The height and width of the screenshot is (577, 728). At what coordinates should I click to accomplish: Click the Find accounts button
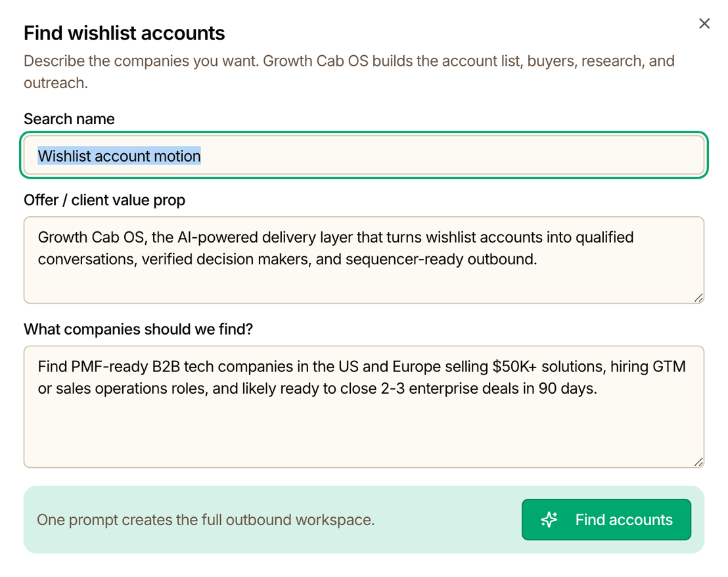tap(606, 519)
